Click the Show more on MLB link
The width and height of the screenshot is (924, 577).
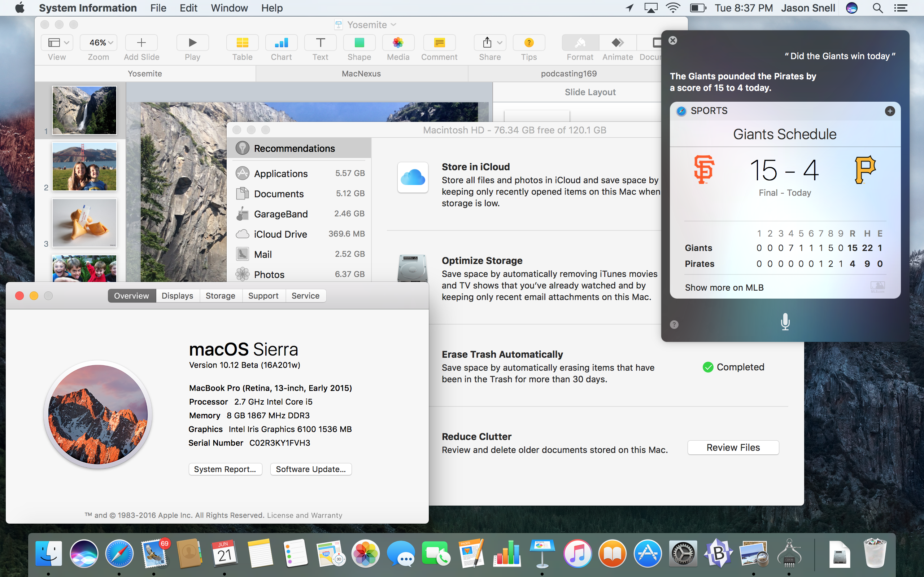point(724,286)
